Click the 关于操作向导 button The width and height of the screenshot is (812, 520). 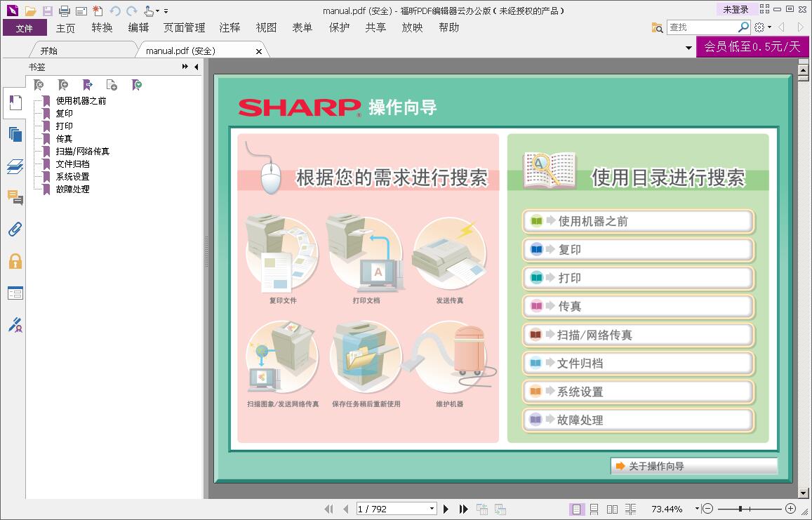[694, 466]
